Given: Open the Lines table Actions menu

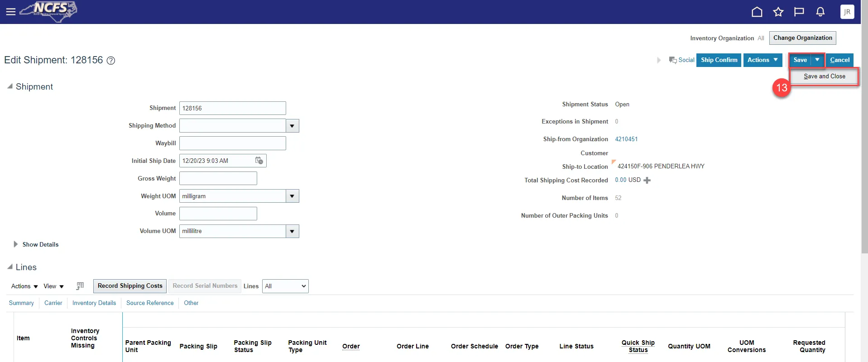Looking at the screenshot, I should (x=24, y=286).
